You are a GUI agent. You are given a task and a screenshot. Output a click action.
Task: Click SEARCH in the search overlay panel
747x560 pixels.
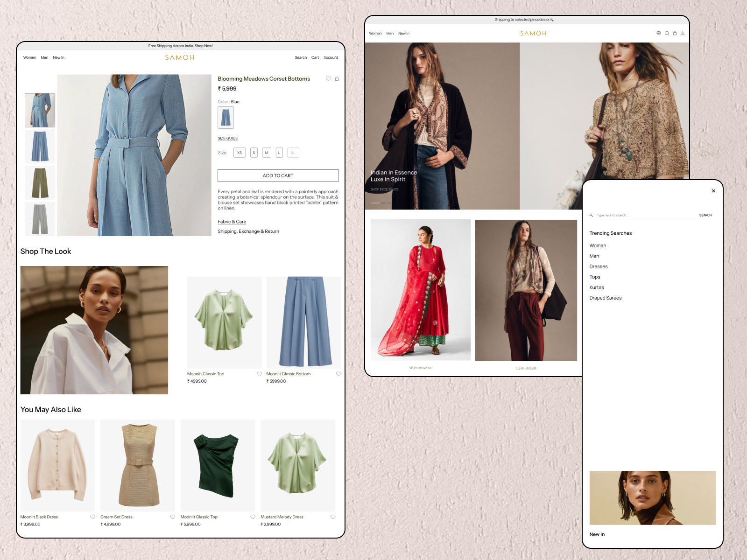(x=705, y=215)
